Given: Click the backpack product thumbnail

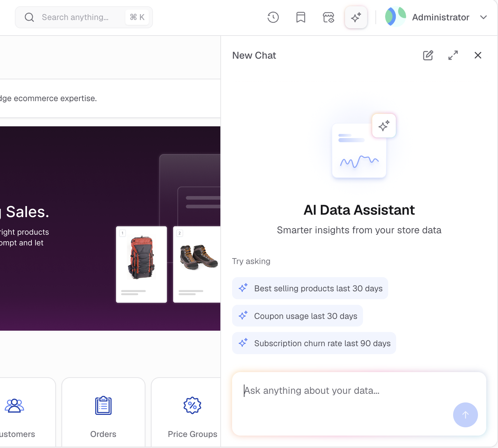Looking at the screenshot, I should (x=142, y=264).
